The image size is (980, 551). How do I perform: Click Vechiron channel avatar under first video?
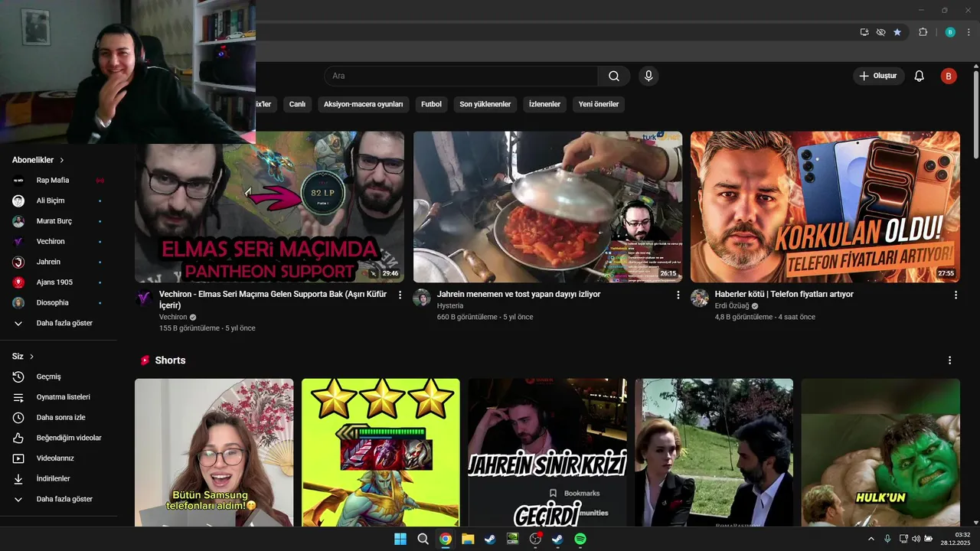[144, 298]
